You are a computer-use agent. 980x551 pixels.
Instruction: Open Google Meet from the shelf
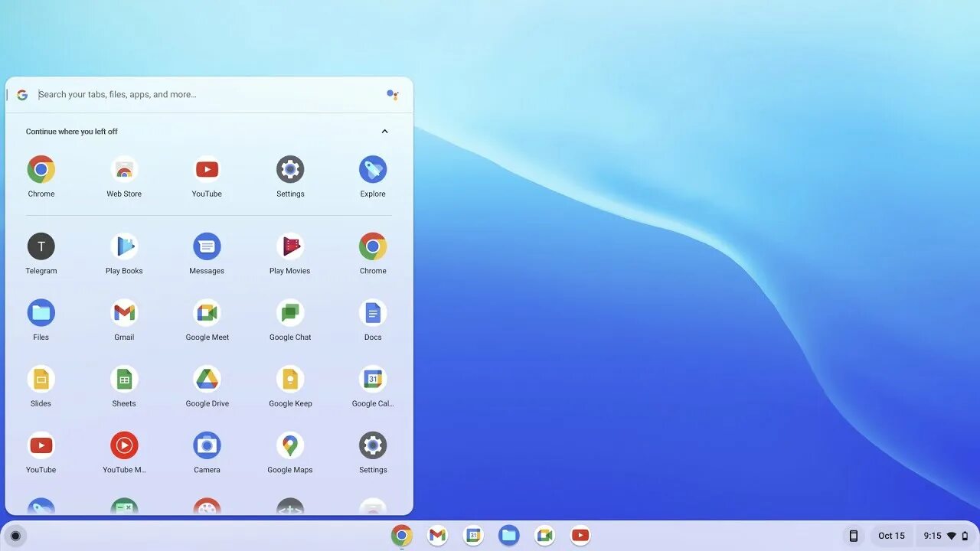click(544, 536)
